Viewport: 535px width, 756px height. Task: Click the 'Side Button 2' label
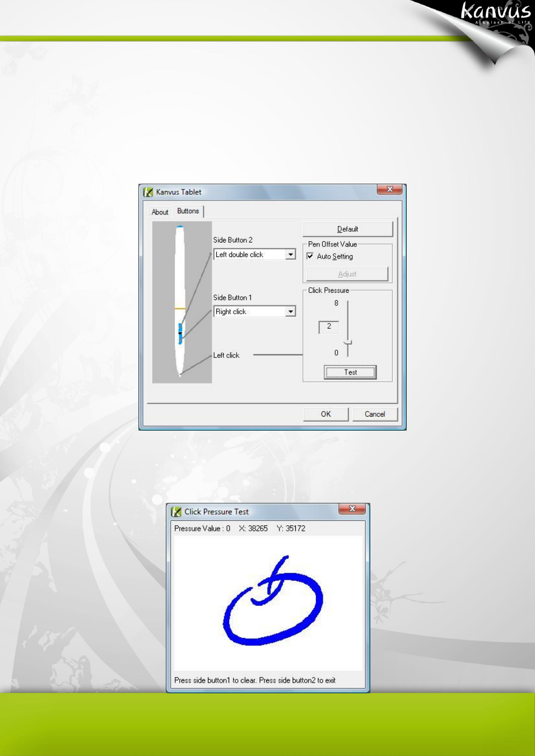tap(233, 240)
